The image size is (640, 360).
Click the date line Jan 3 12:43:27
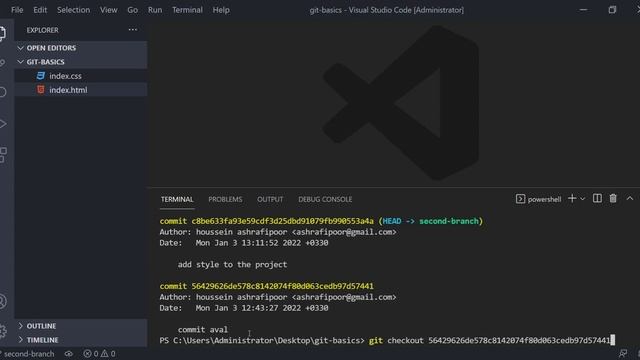point(244,308)
